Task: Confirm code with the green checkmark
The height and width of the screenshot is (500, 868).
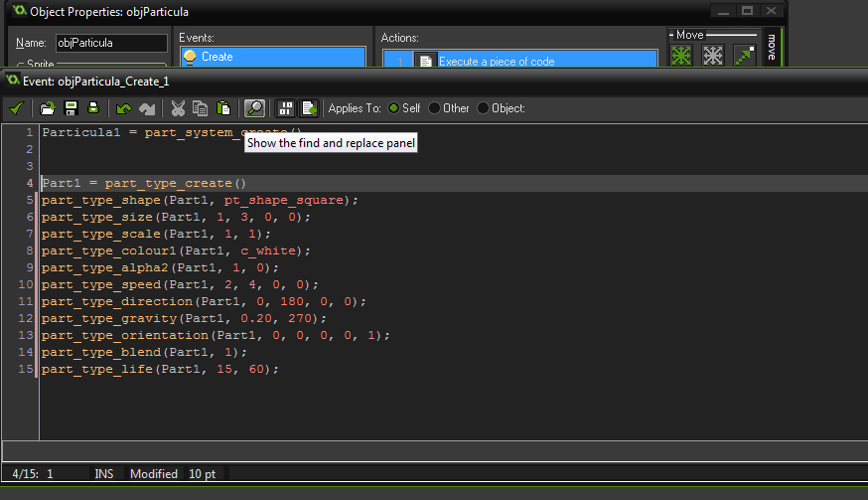Action: pos(16,108)
